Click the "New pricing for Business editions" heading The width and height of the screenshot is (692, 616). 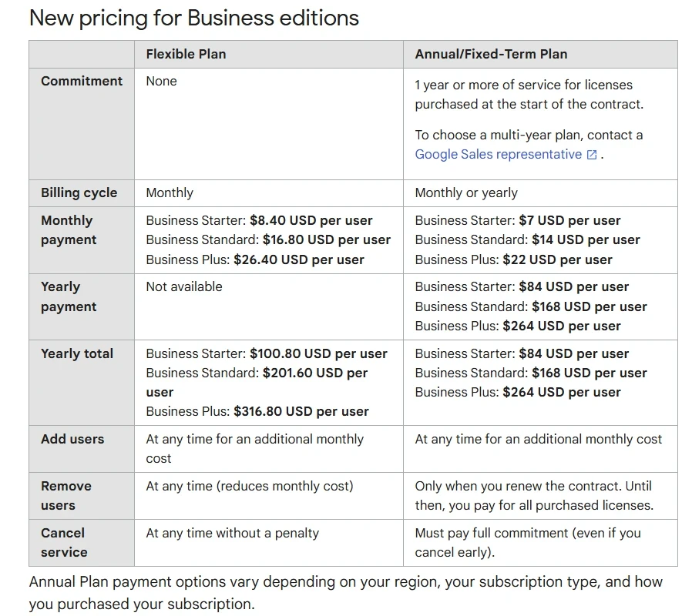(194, 18)
